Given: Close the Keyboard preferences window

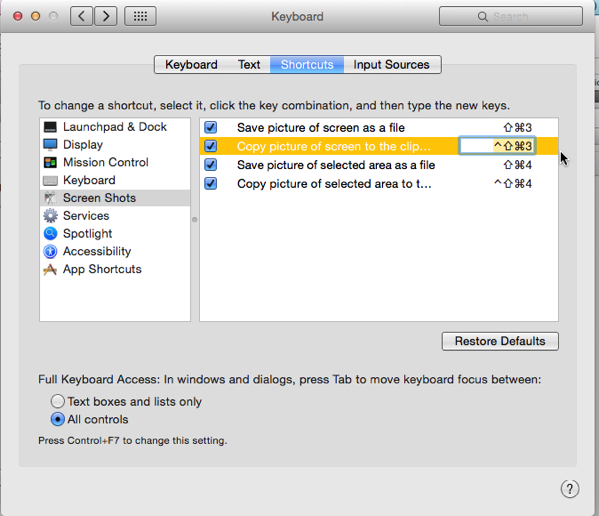Looking at the screenshot, I should [18, 16].
